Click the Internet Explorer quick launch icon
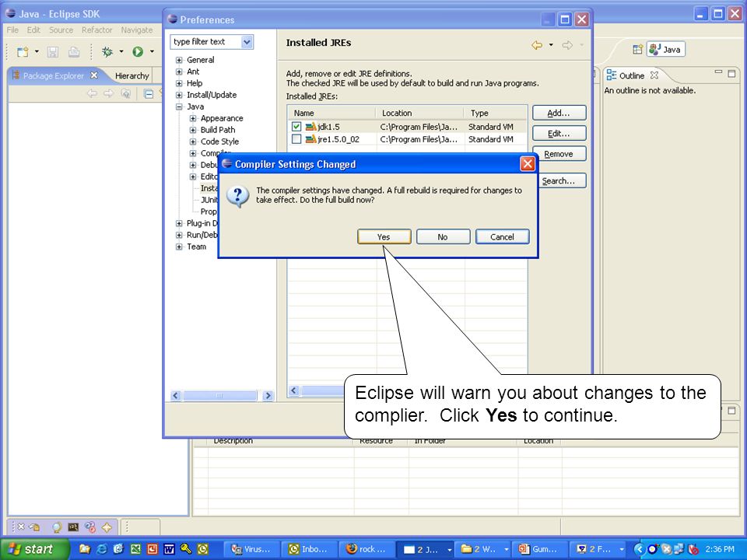The height and width of the screenshot is (560, 747). pyautogui.click(x=102, y=549)
